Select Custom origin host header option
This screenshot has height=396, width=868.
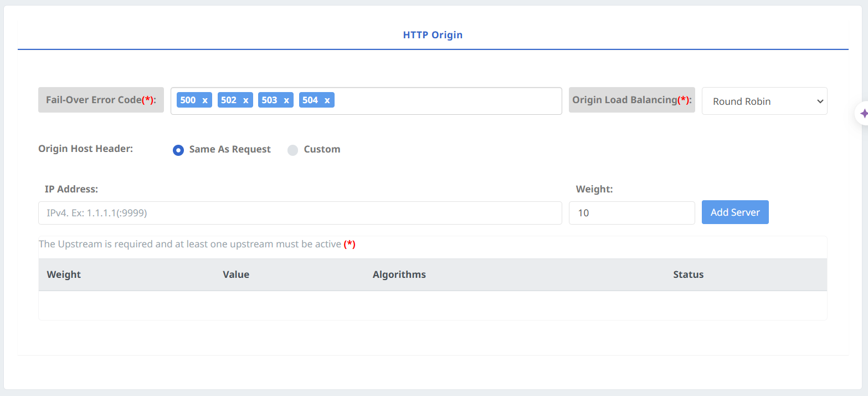click(293, 150)
